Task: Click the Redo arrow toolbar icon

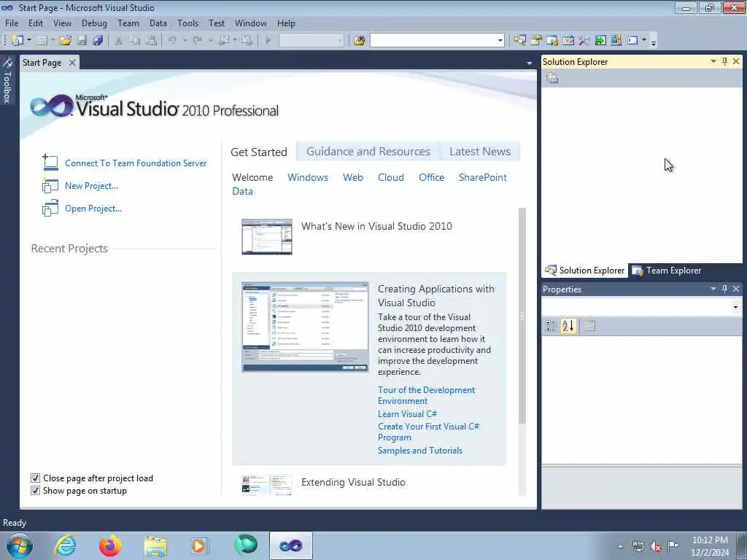Action: pos(198,41)
